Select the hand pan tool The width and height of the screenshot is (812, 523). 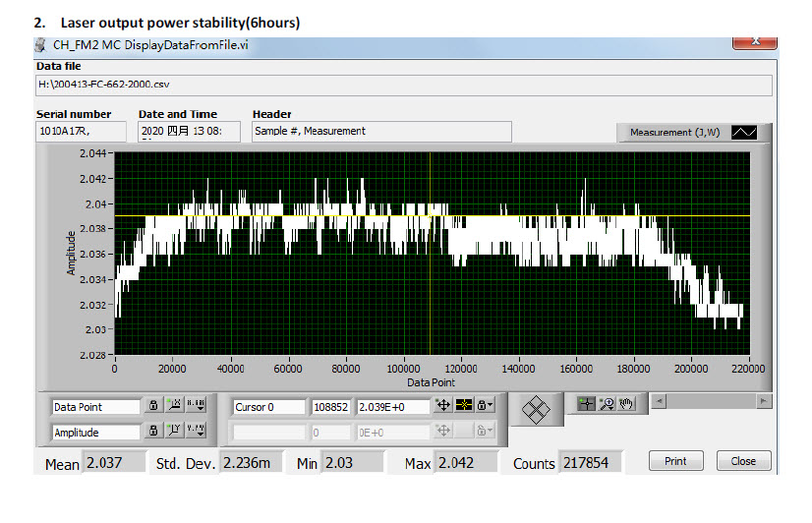coord(626,402)
